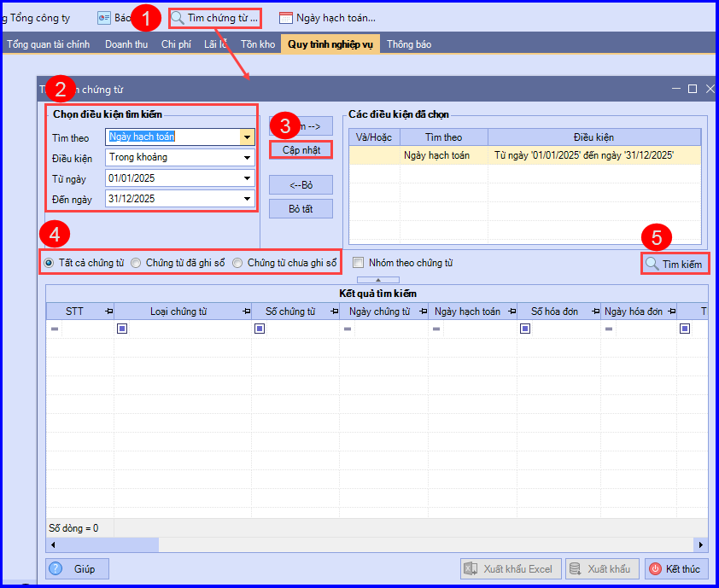Viewport: 719px width, 588px height.
Task: Pin the Số hóa đơn column
Action: [x=595, y=311]
